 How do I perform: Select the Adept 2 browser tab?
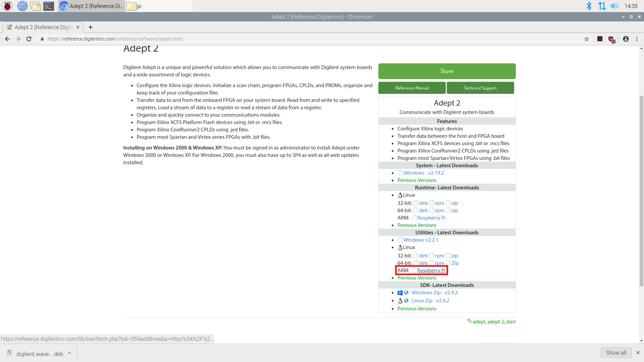click(x=43, y=27)
